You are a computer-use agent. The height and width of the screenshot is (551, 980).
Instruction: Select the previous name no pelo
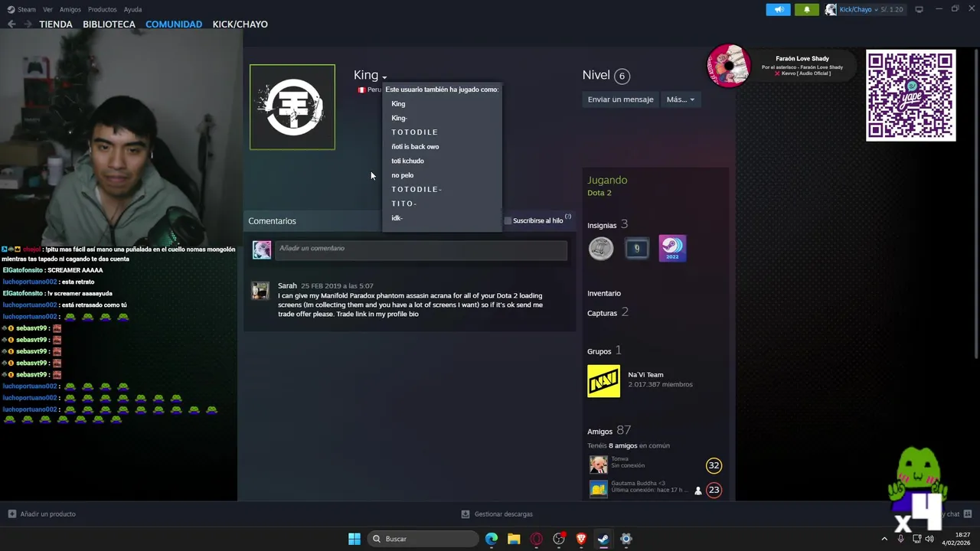click(402, 175)
